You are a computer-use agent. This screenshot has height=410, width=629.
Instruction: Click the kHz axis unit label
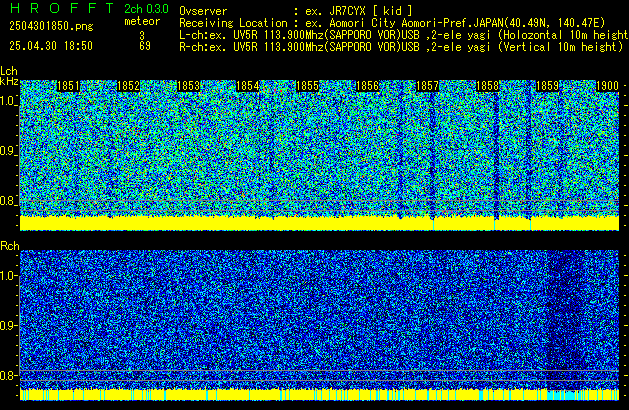(x=9, y=81)
